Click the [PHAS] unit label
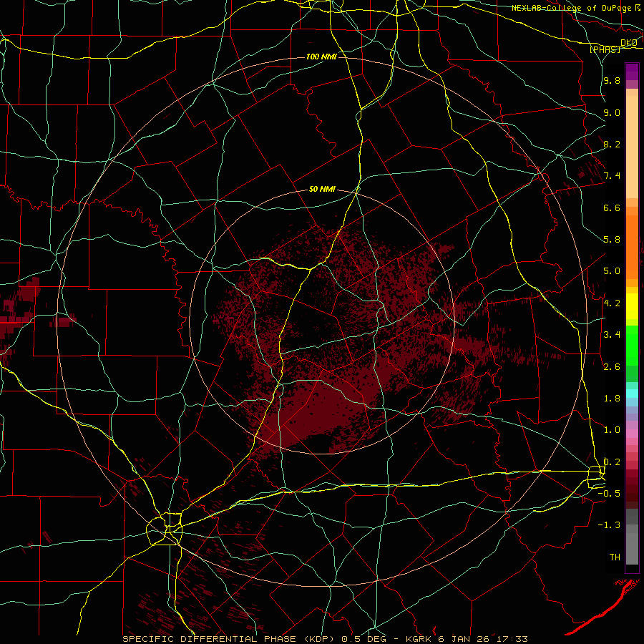This screenshot has height=644, width=644. [605, 49]
